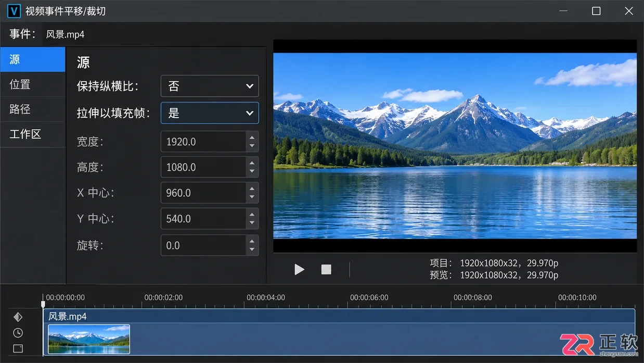
Task: Decrease 高度 value with down arrow
Action: coord(252,171)
